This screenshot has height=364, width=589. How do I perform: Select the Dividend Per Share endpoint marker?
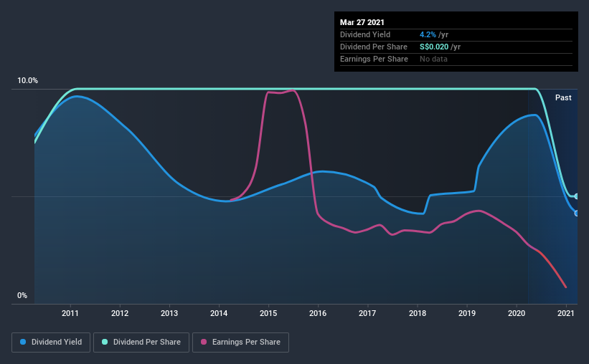point(576,196)
